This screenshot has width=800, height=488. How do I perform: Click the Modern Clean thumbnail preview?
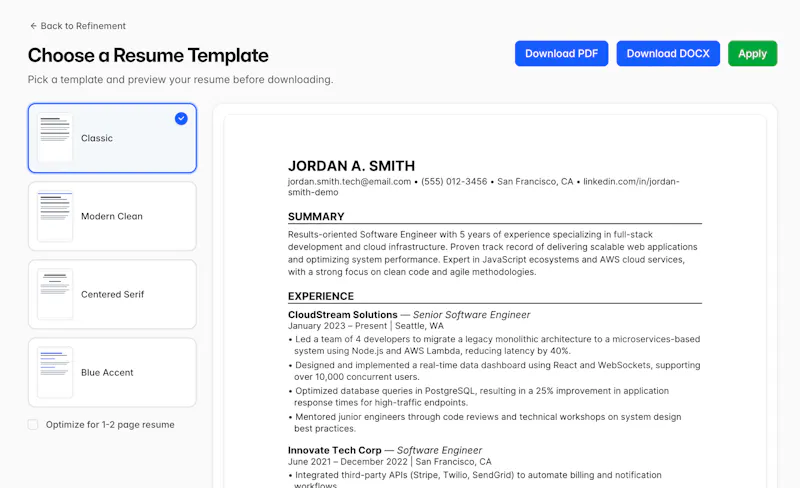coord(55,216)
